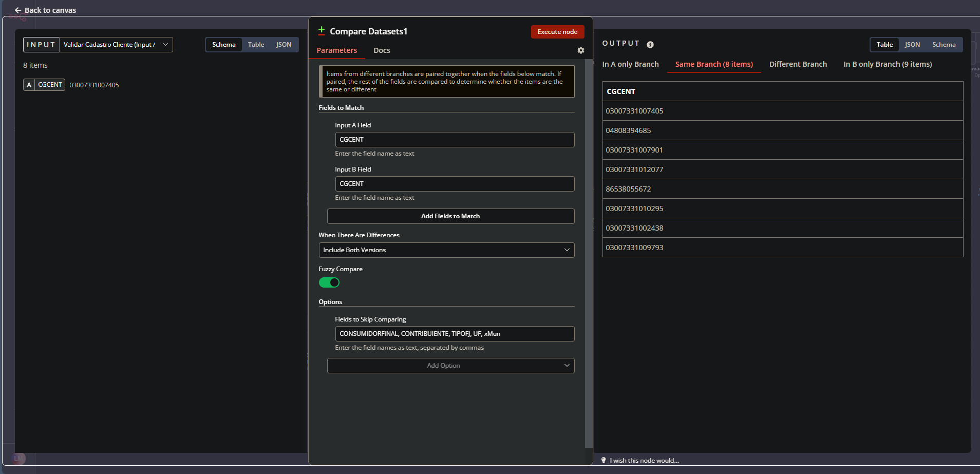Image resolution: width=980 pixels, height=474 pixels.
Task: Click the node settings gear icon
Action: pyautogui.click(x=580, y=50)
